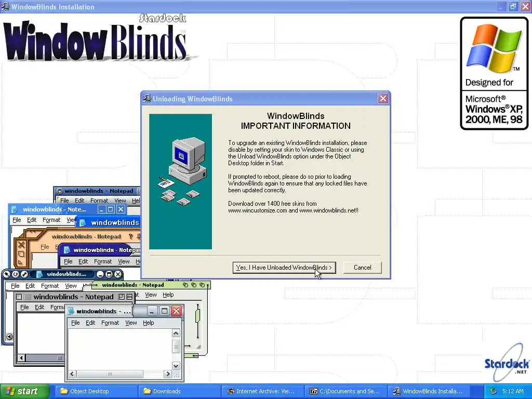Open Help menu in front silver sample Notepad
The width and height of the screenshot is (532, 399).
click(148, 323)
